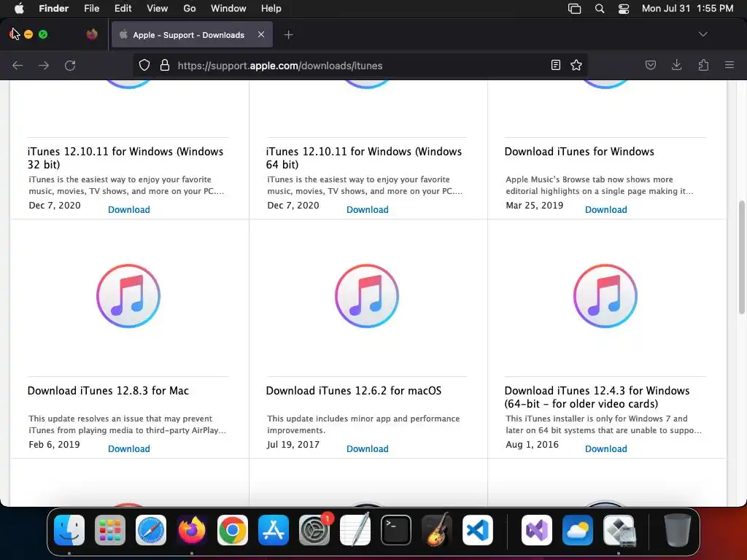This screenshot has width=747, height=560.
Task: Click the address bar URL field
Action: point(360,65)
